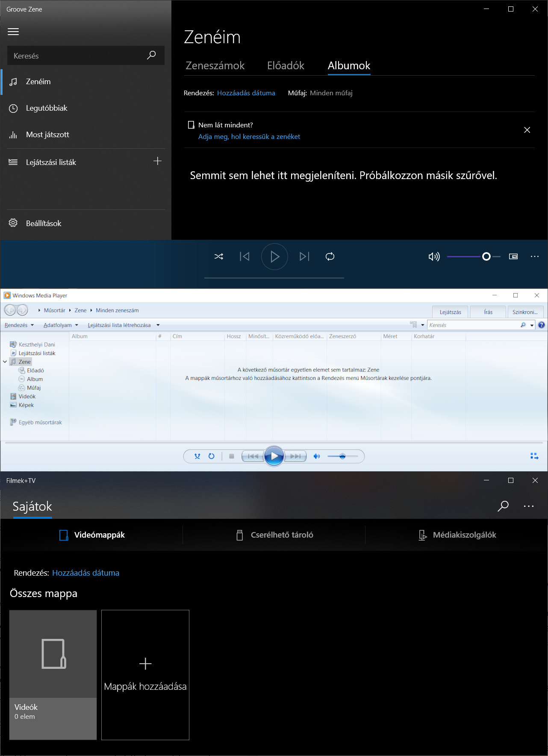Click Media Player previous track button
548x756 pixels.
253,456
